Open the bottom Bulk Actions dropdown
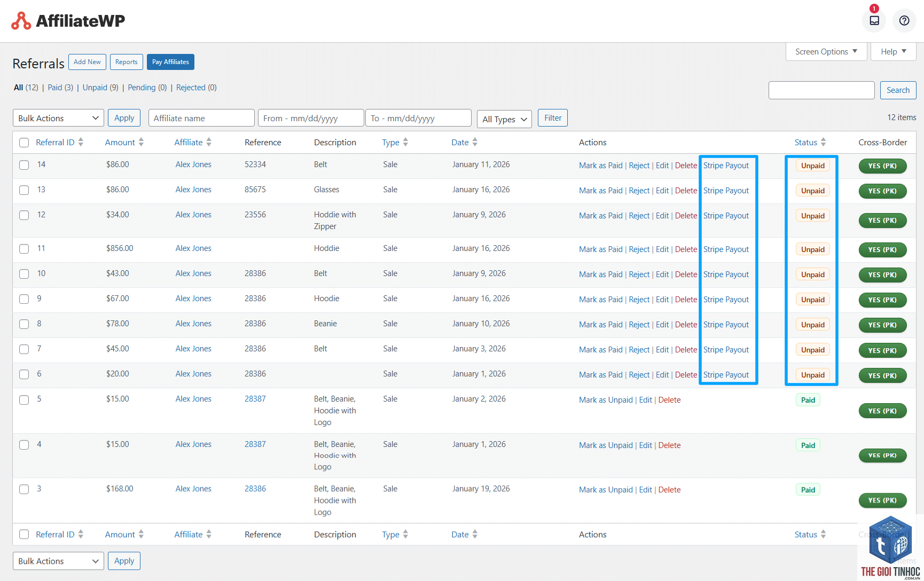Image resolution: width=924 pixels, height=581 pixels. pyautogui.click(x=58, y=561)
